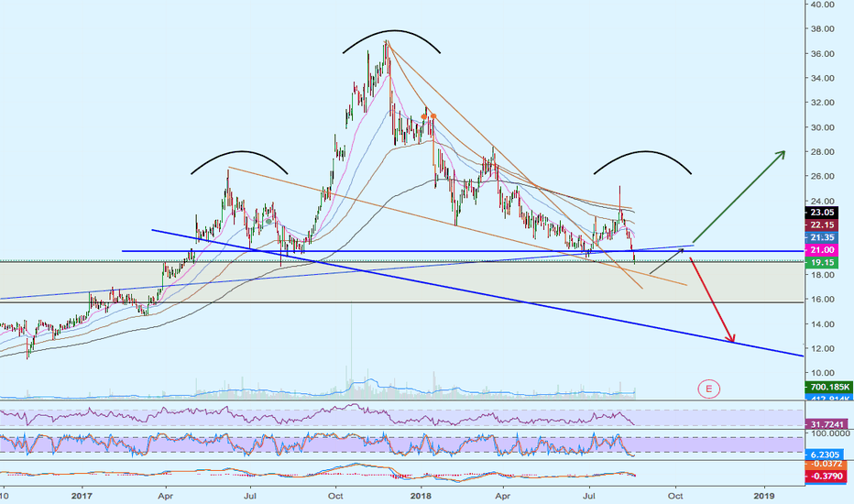854x504 pixels.
Task: Select the magenta 21.00 price label
Action: click(x=822, y=249)
